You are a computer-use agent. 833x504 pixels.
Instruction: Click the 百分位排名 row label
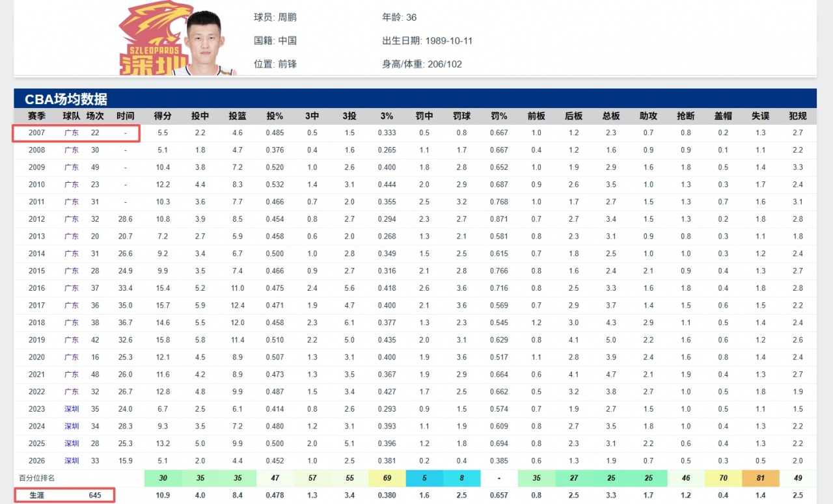pyautogui.click(x=36, y=478)
